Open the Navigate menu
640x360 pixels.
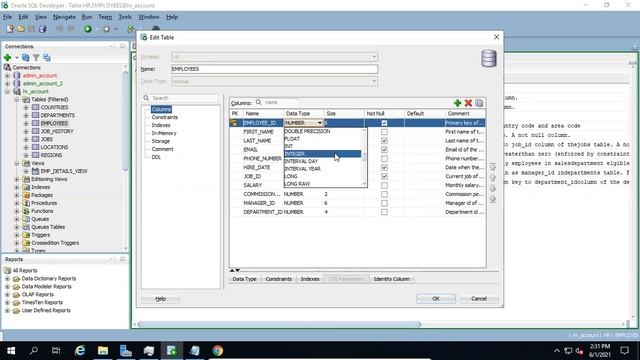coord(64,17)
